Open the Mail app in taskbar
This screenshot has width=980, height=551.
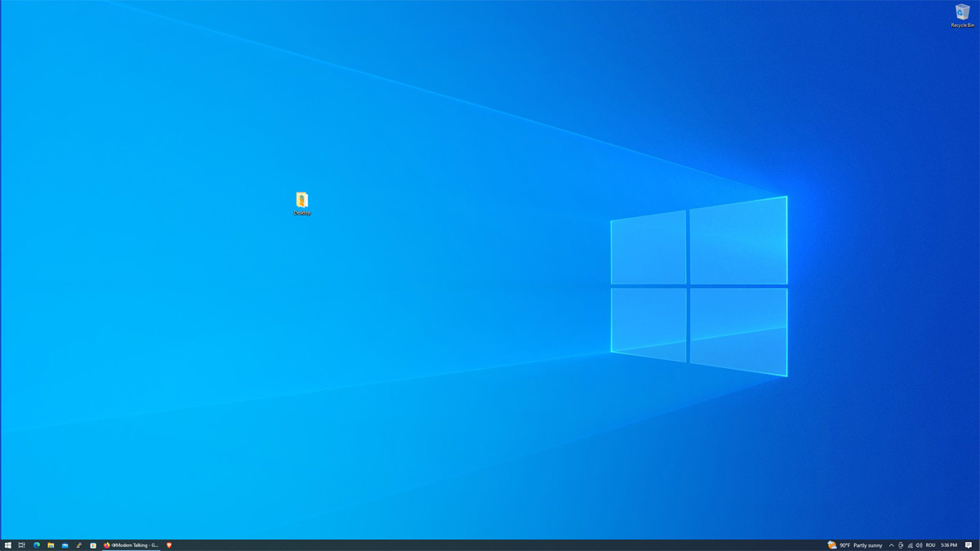pyautogui.click(x=65, y=544)
